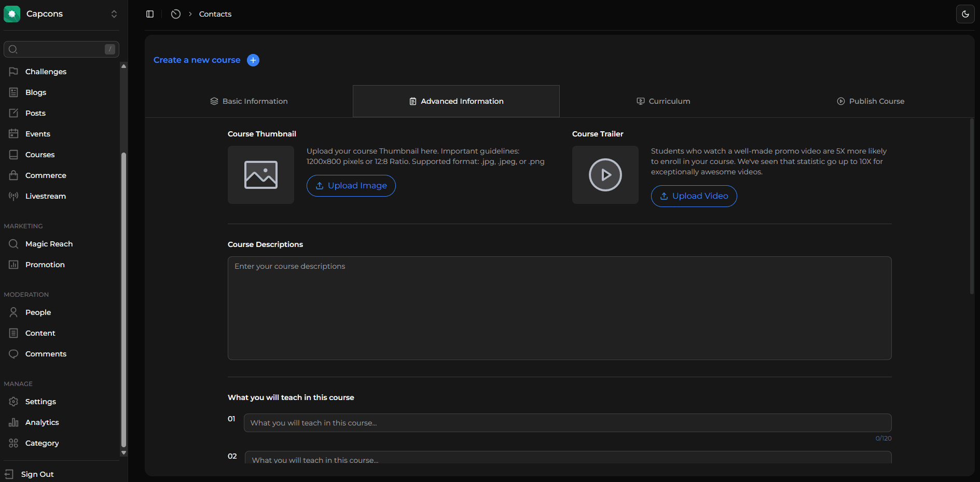This screenshot has width=980, height=482.
Task: Focus the sidebar search field
Action: (61, 49)
